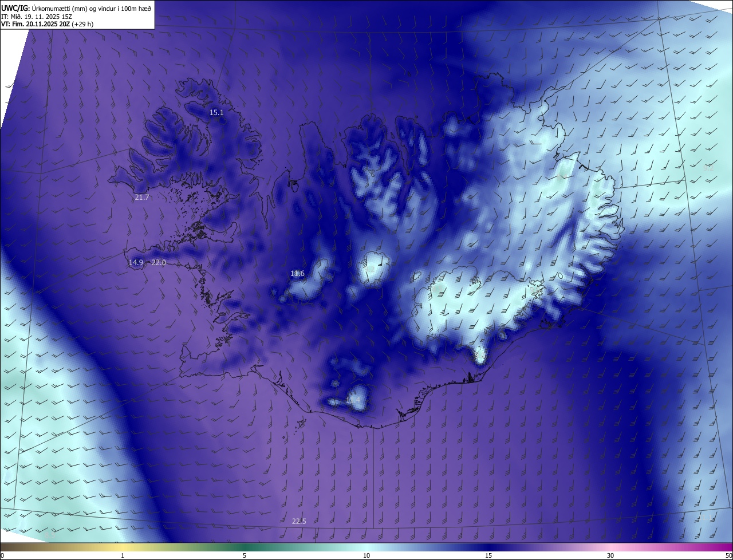Click the 22.5 value label on the map
The height and width of the screenshot is (560, 733).
tap(299, 521)
